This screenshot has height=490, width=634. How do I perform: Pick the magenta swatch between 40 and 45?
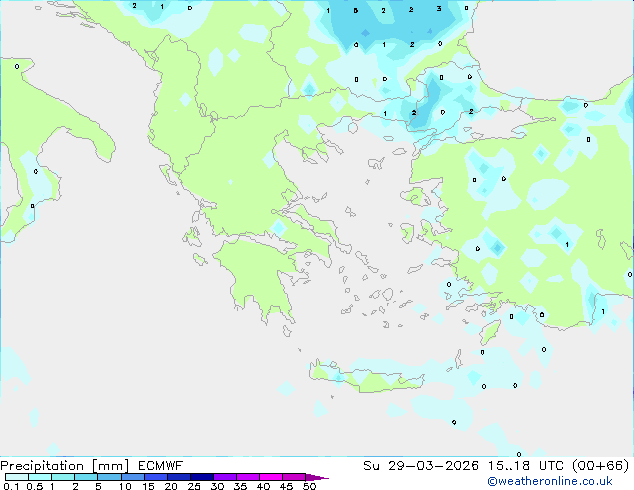(271, 477)
